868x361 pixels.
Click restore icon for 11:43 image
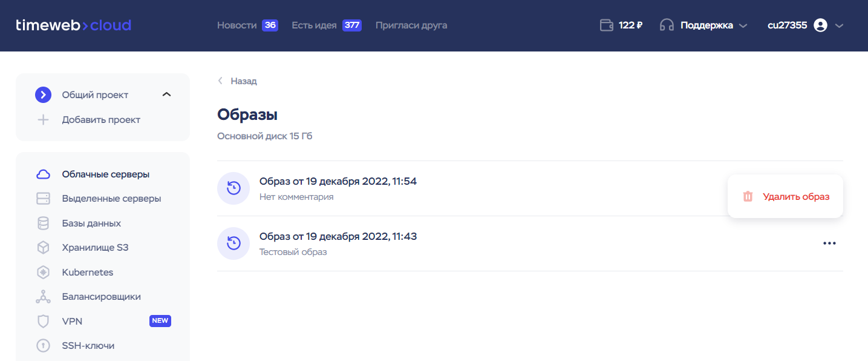pyautogui.click(x=233, y=243)
